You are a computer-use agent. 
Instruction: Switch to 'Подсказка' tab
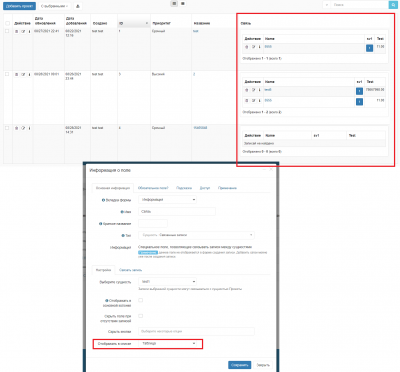184,188
